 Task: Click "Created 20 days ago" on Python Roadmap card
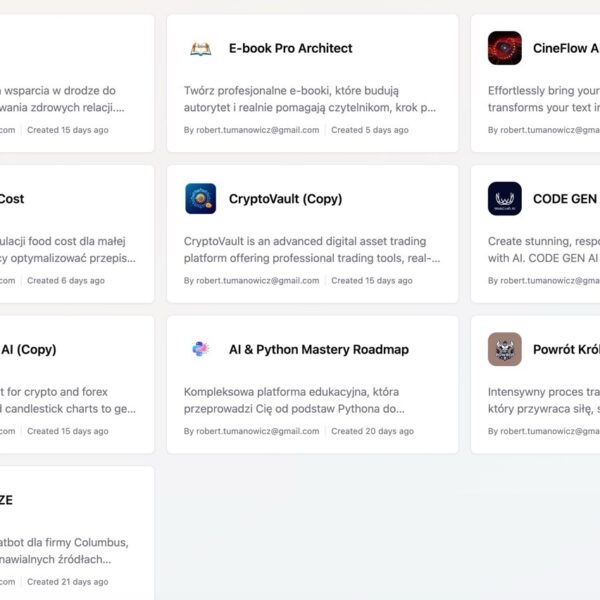(372, 431)
